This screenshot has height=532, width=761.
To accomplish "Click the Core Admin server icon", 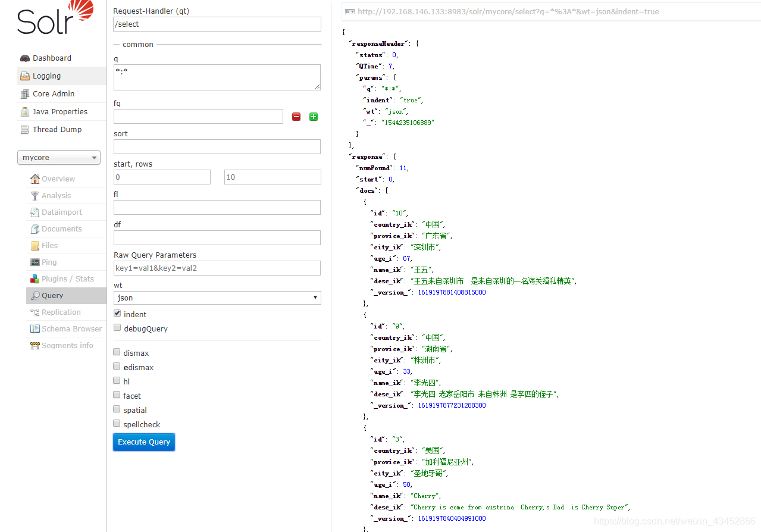I will pos(25,94).
